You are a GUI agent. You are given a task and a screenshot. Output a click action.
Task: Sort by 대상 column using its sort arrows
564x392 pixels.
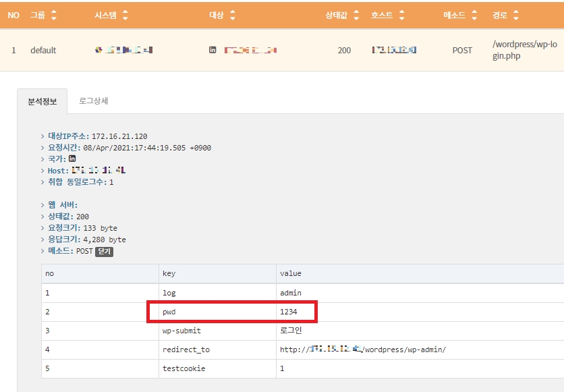pyautogui.click(x=233, y=15)
